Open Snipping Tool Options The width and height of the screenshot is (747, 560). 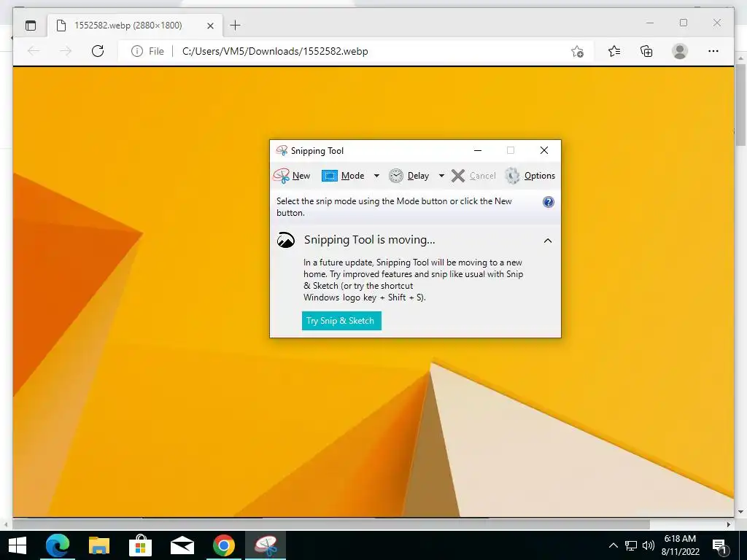pyautogui.click(x=530, y=176)
